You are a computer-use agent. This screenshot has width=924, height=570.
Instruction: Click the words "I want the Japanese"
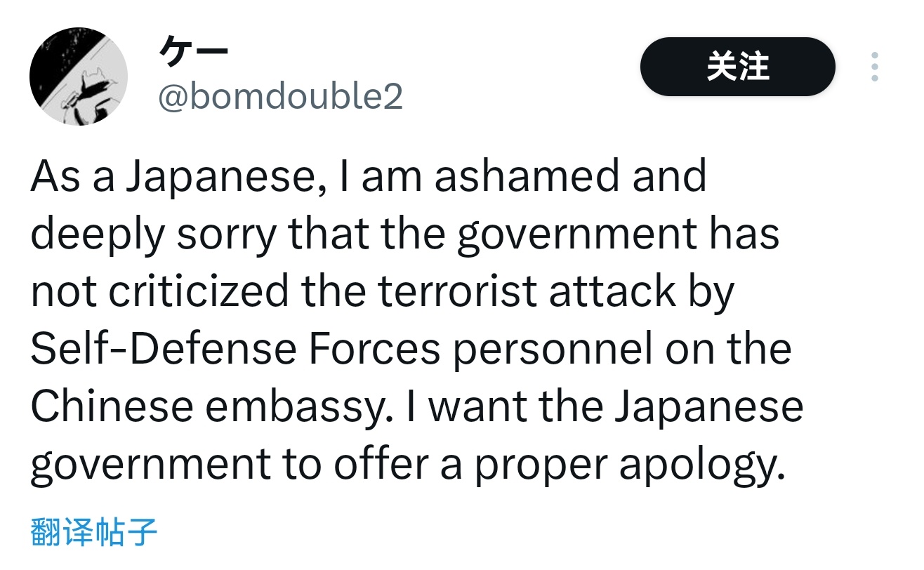(x=605, y=405)
